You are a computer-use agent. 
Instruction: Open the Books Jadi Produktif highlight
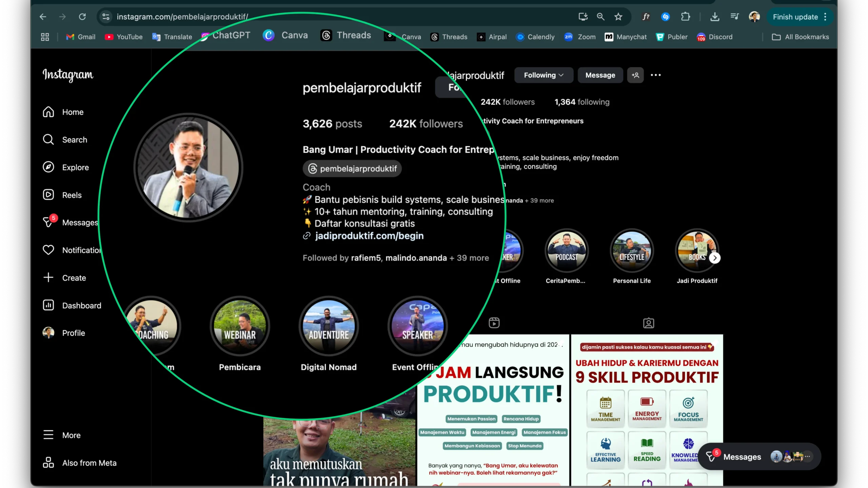coord(697,251)
